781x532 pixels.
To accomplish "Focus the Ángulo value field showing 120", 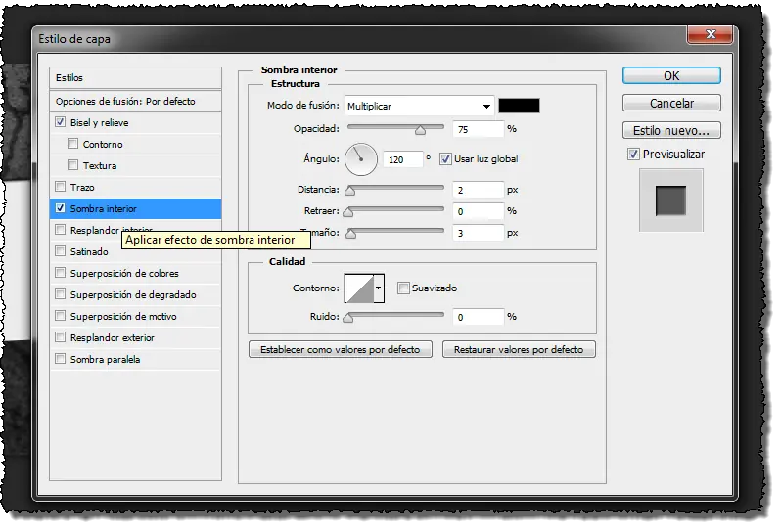I will pyautogui.click(x=403, y=159).
